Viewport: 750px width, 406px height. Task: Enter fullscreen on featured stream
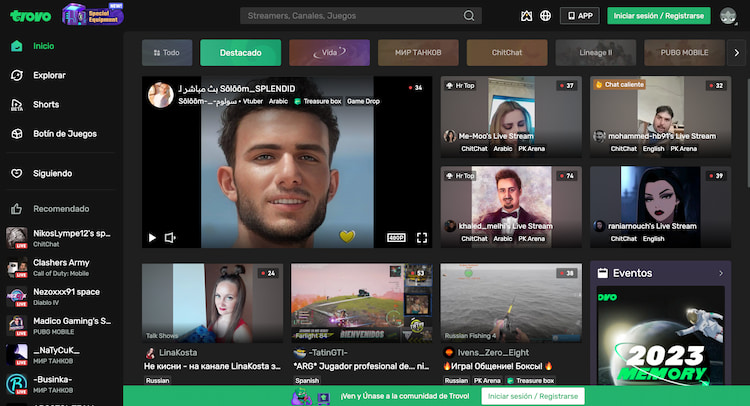tap(422, 238)
